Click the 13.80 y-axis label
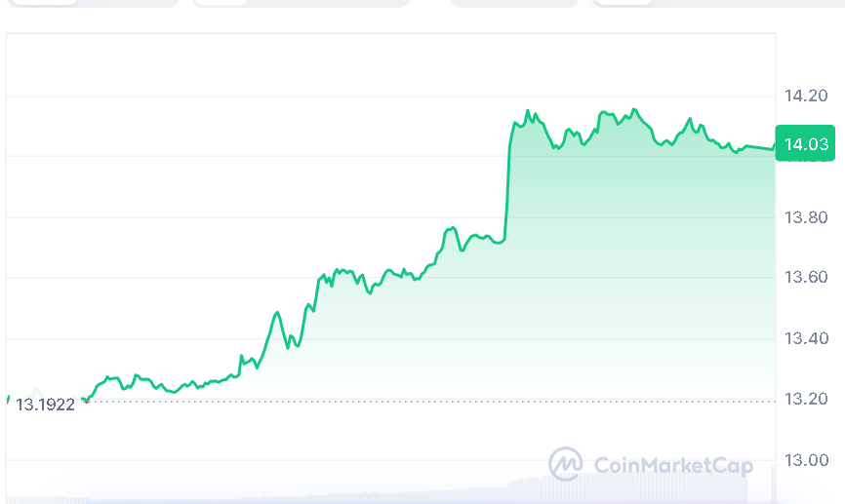The image size is (845, 504). point(806,217)
